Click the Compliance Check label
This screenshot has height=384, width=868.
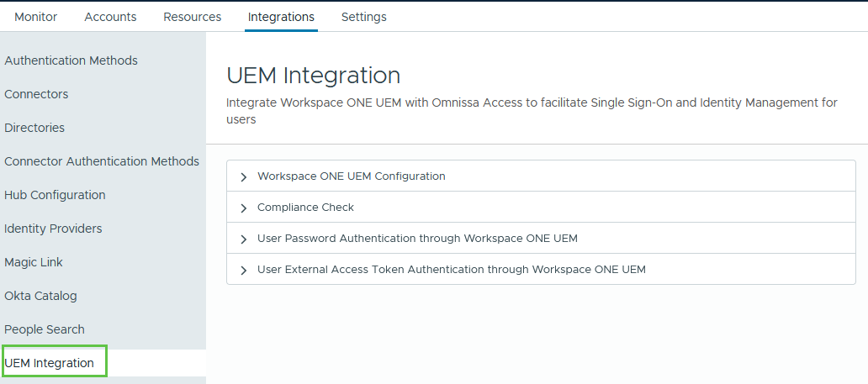(305, 207)
